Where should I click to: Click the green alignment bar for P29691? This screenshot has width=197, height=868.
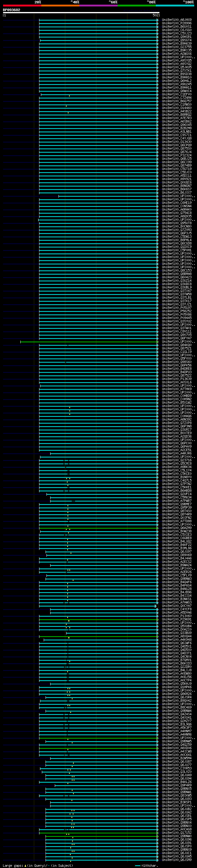[99, 620]
